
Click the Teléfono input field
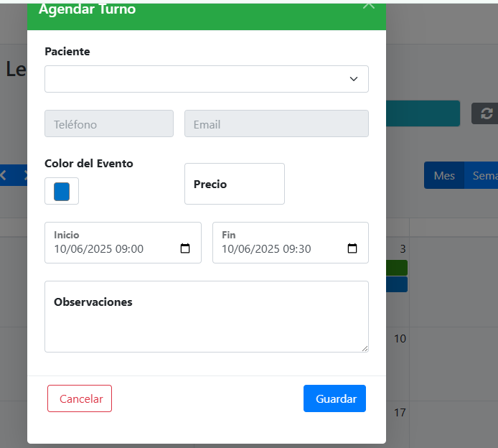point(109,123)
